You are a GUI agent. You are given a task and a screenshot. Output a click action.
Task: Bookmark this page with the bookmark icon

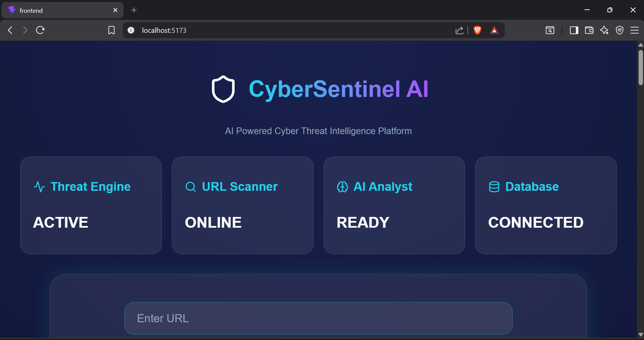pyautogui.click(x=111, y=31)
